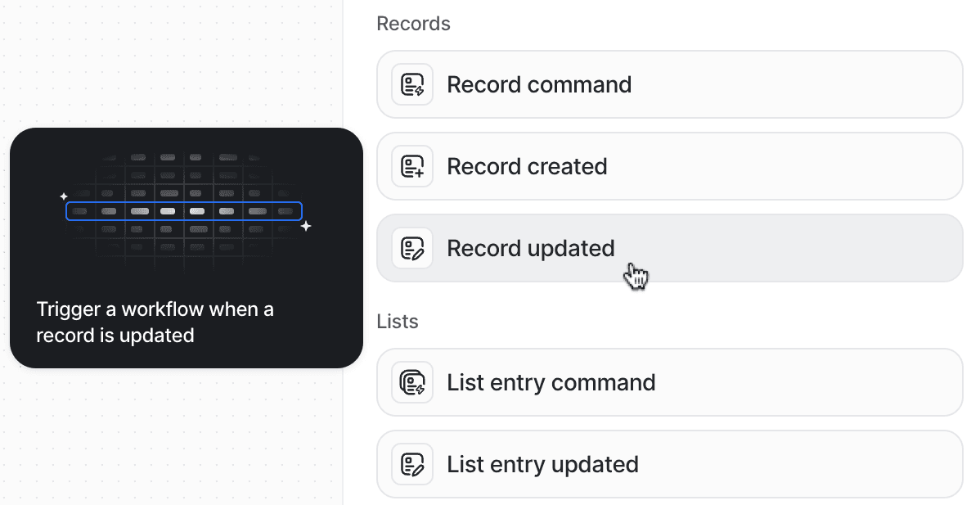Click the empty dotted workflow canvas

pyautogui.click(x=169, y=62)
